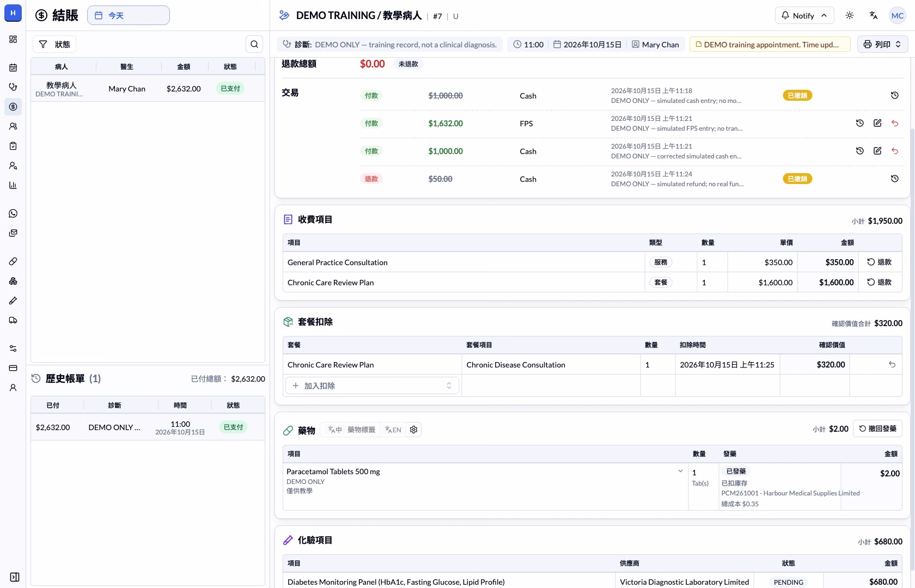Viewport: 915px width, 588px height.
Task: Open the dashboard grid icon in sidebar
Action: pos(13,39)
